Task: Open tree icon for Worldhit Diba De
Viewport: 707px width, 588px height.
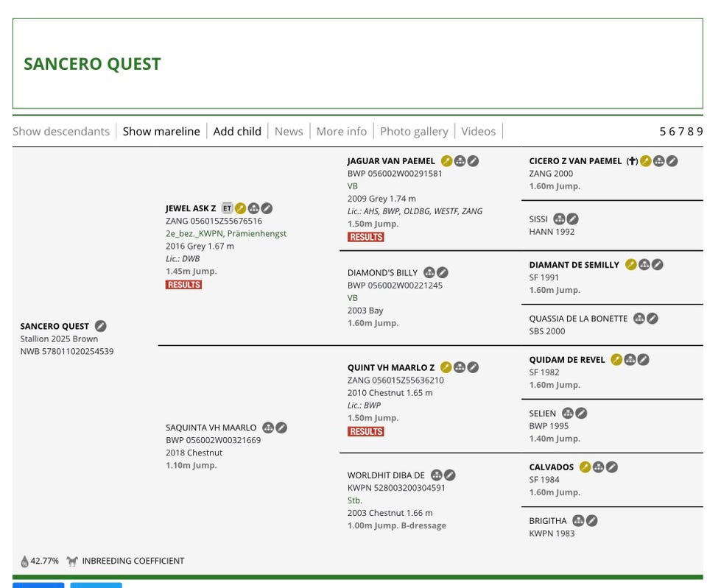Action: (437, 475)
